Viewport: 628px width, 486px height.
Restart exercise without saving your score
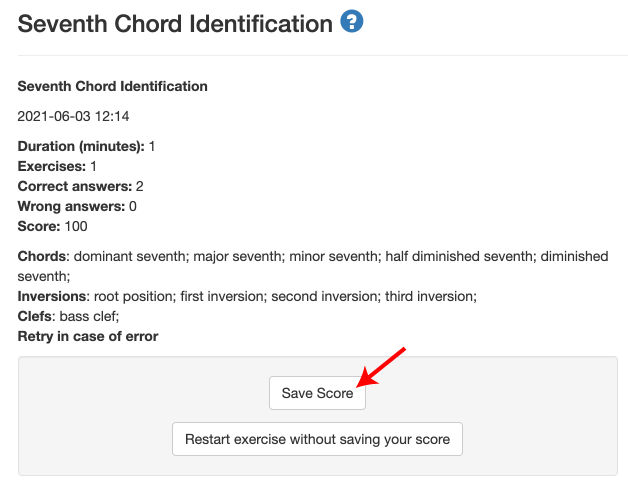tap(317, 439)
